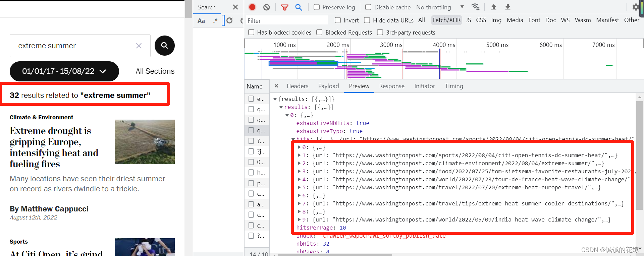Open the No throttling dropdown

[440, 7]
